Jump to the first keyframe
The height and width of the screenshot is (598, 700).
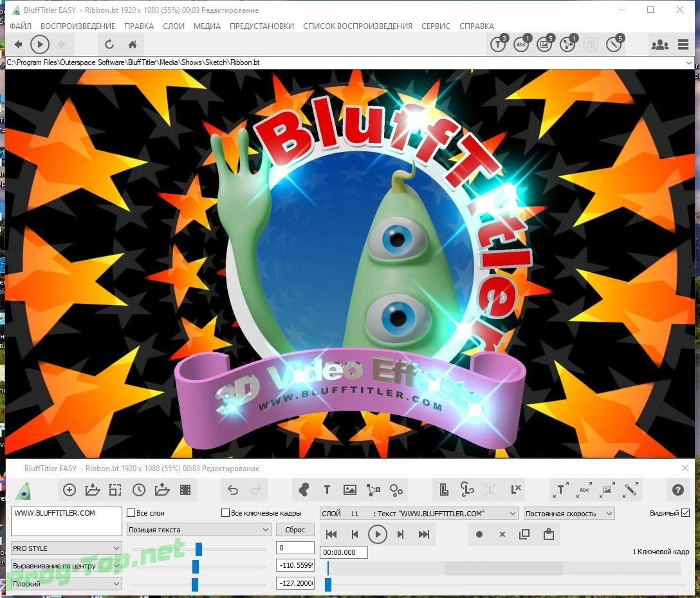click(331, 534)
